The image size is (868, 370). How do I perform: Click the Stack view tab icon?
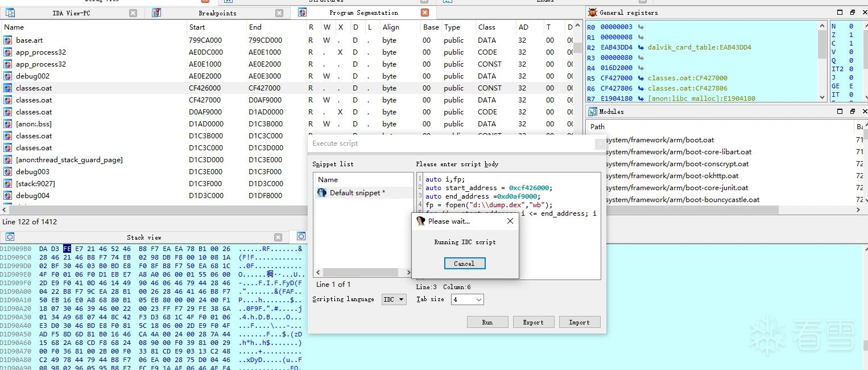(10, 237)
